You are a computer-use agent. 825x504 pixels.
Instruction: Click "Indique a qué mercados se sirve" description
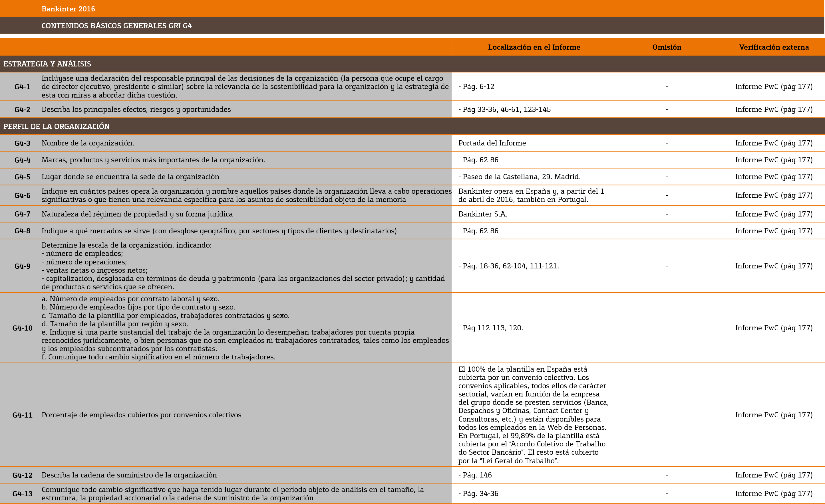pyautogui.click(x=219, y=231)
